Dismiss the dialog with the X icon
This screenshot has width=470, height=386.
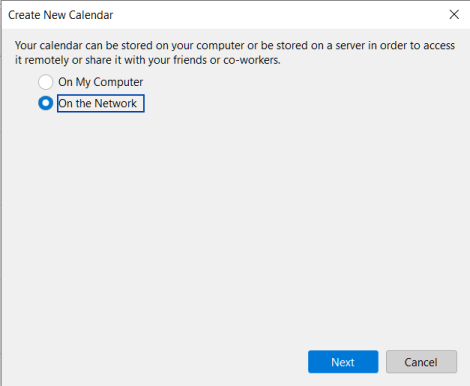pos(454,15)
